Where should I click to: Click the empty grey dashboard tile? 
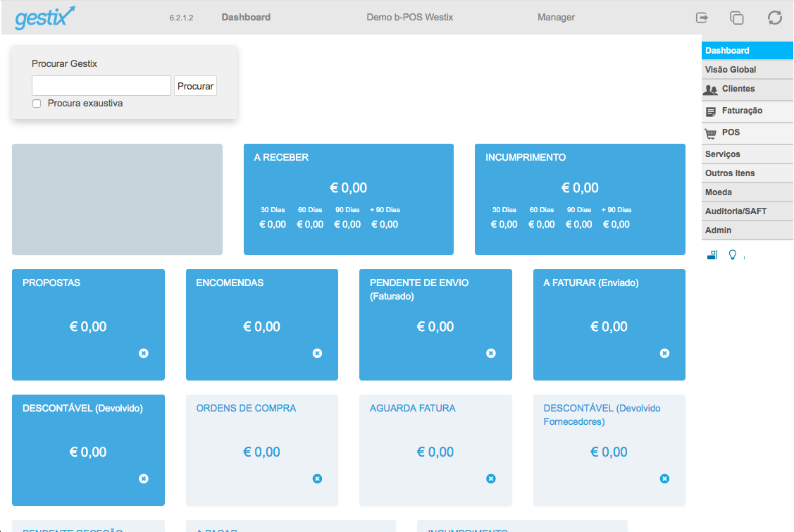(x=118, y=199)
